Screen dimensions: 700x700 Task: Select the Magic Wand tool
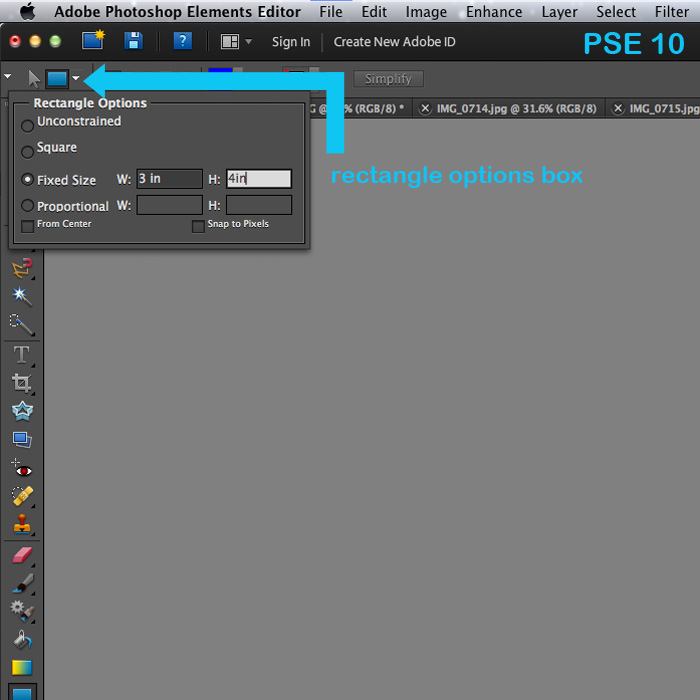point(22,296)
